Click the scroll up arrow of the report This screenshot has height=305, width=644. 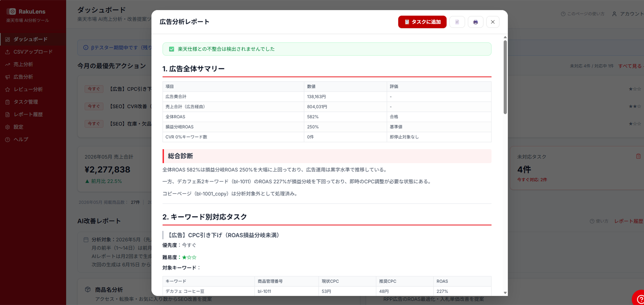coord(505,37)
